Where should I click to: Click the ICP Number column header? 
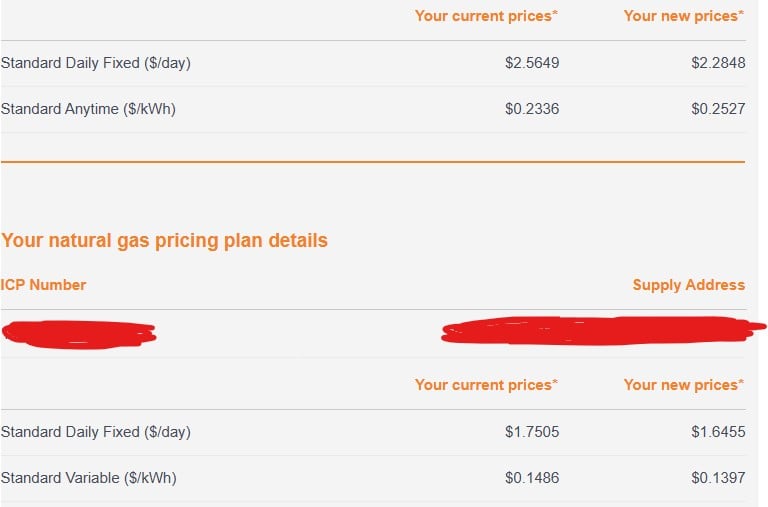(x=43, y=285)
